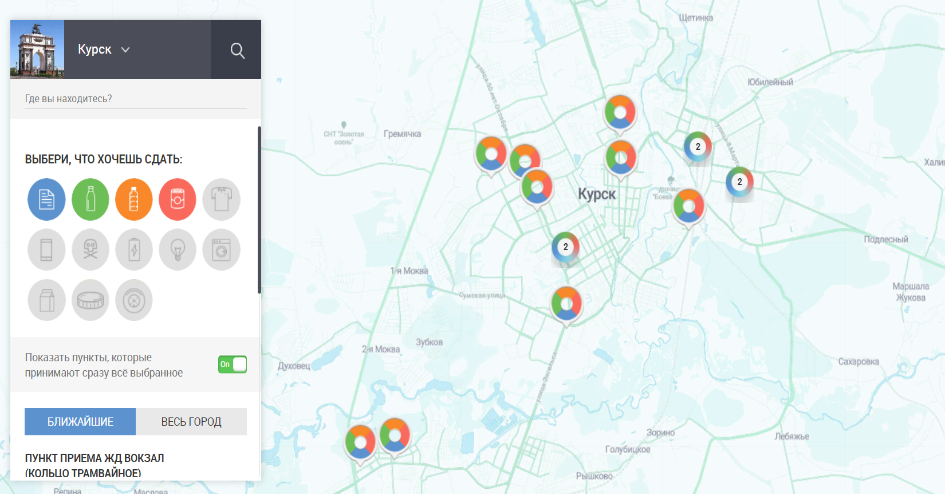Click the Голубицкое label on the map
Screen dimensions: 945x494
(627, 449)
